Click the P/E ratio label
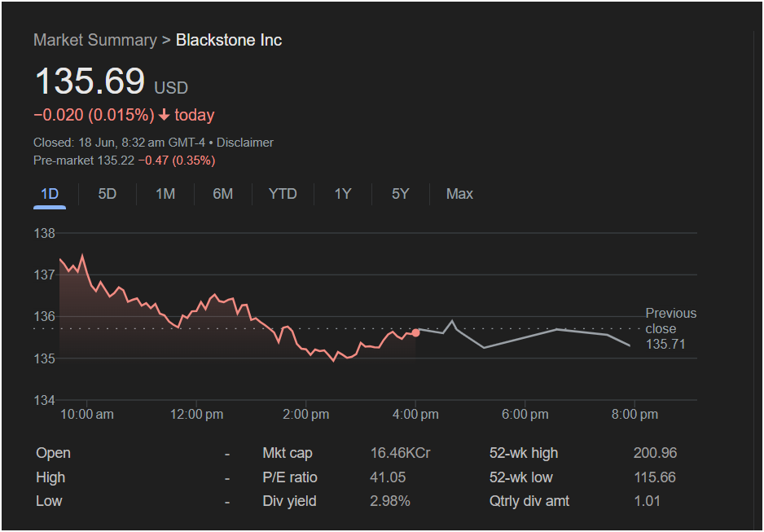 point(290,477)
